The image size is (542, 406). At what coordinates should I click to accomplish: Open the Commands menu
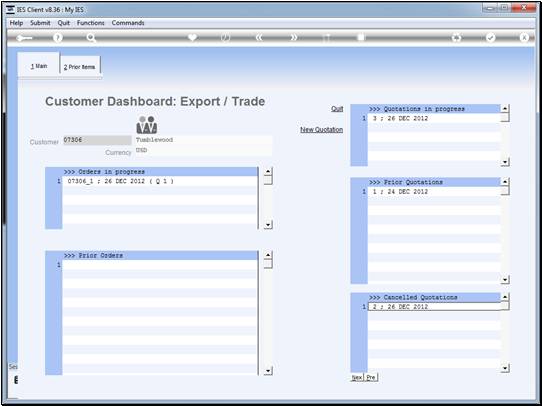click(128, 23)
